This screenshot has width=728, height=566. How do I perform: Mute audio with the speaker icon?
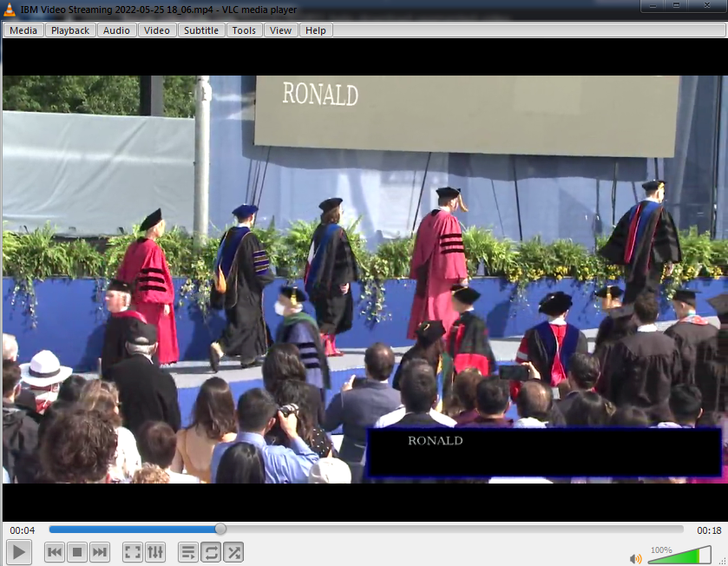pyautogui.click(x=635, y=558)
